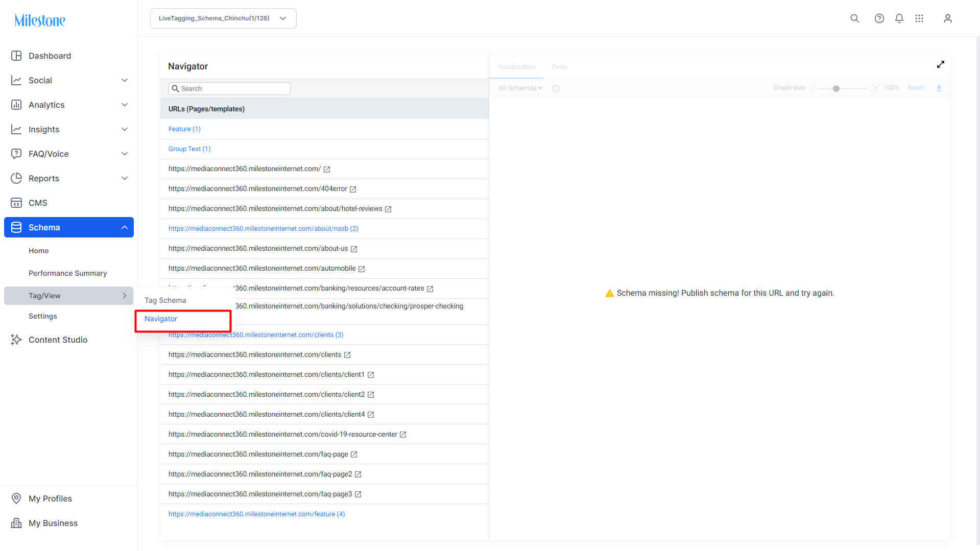Click the Milestone logo
Image resolution: width=980 pixels, height=551 pixels.
40,20
